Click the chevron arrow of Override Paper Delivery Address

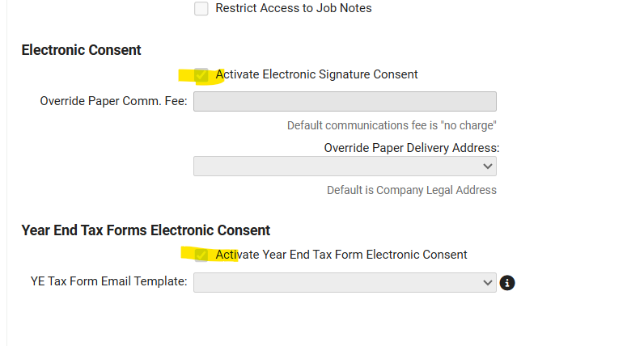487,166
